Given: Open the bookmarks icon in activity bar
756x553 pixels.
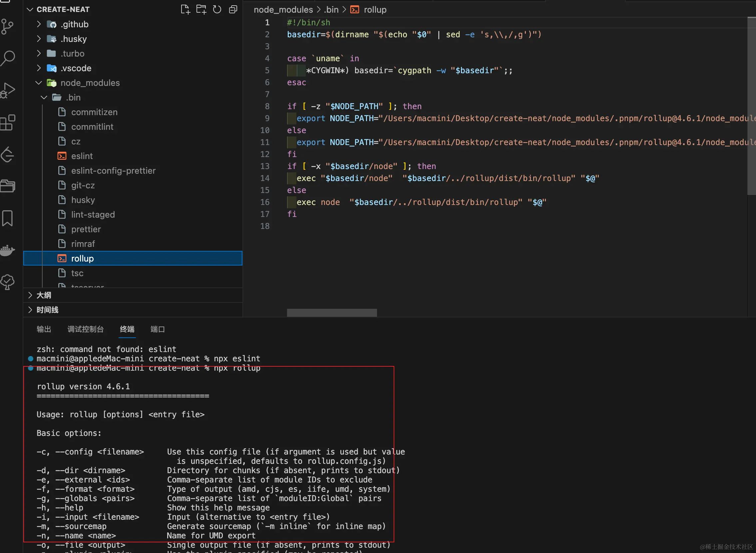Looking at the screenshot, I should pos(7,218).
